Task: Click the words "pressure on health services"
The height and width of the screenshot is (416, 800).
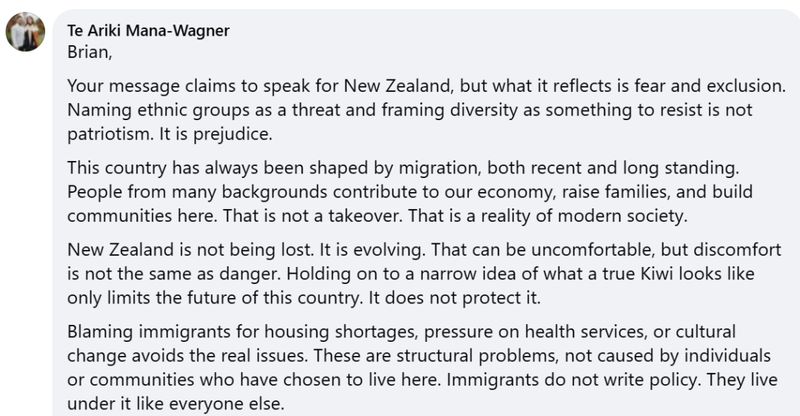Action: 534,332
